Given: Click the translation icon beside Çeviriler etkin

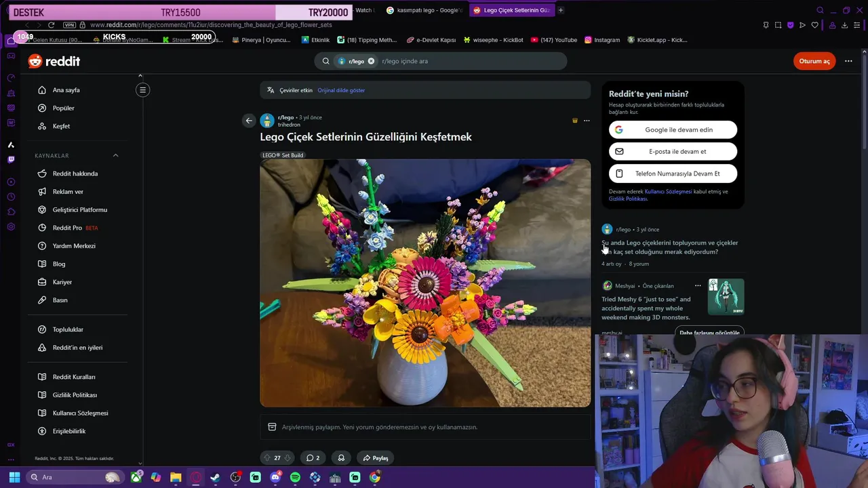Looking at the screenshot, I should point(271,90).
